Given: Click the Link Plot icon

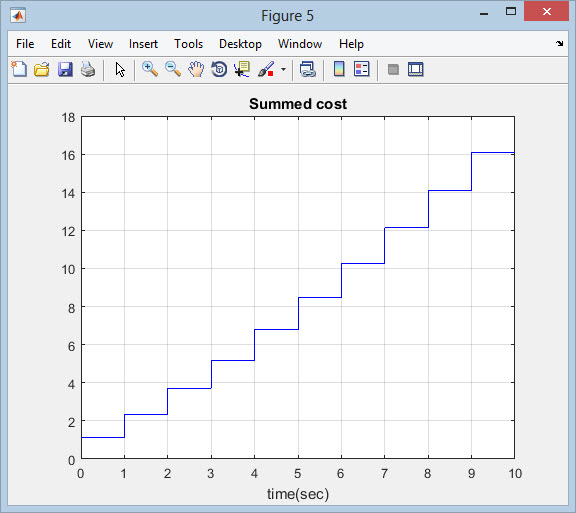Looking at the screenshot, I should pos(307,69).
